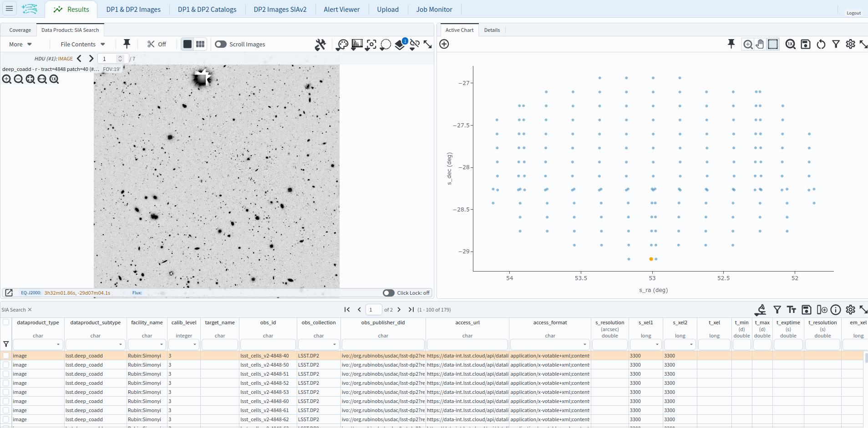868x428 pixels.
Task: Open the region selection lasso tool
Action: point(386,45)
